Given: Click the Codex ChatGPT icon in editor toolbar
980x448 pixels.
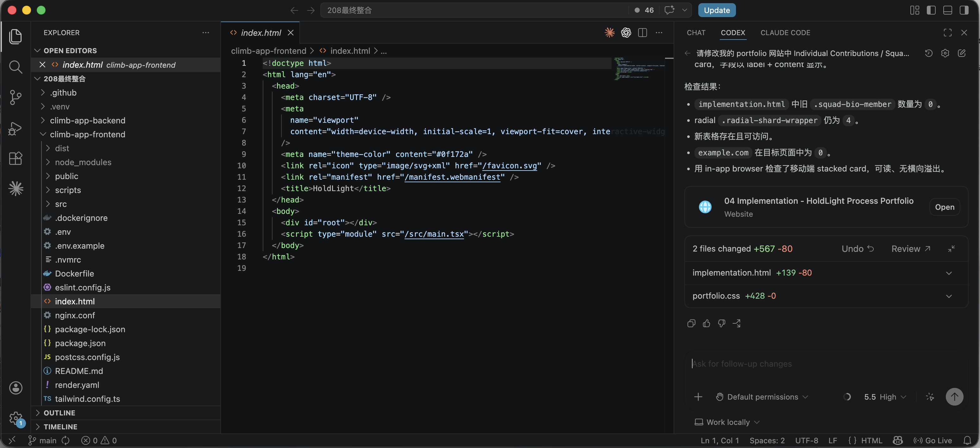Looking at the screenshot, I should [x=626, y=33].
